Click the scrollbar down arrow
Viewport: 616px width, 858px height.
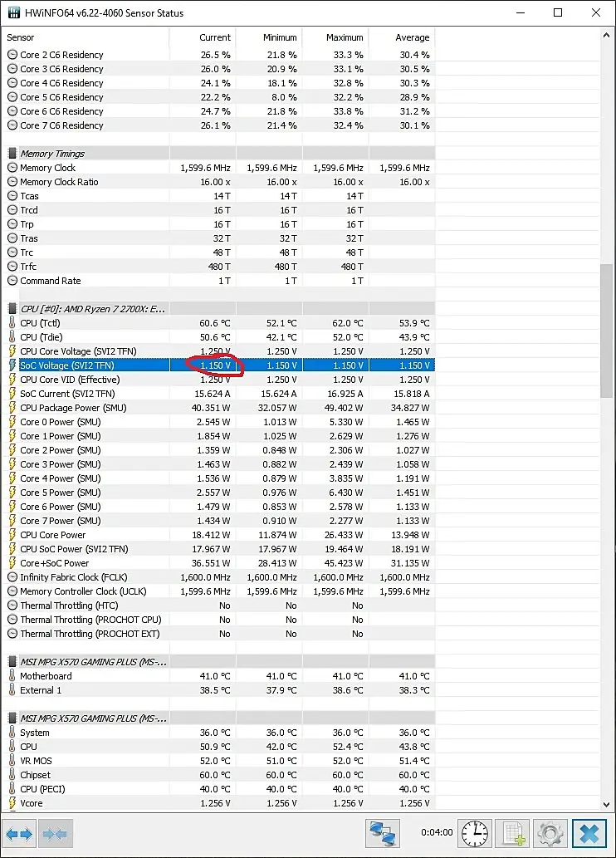pos(606,804)
